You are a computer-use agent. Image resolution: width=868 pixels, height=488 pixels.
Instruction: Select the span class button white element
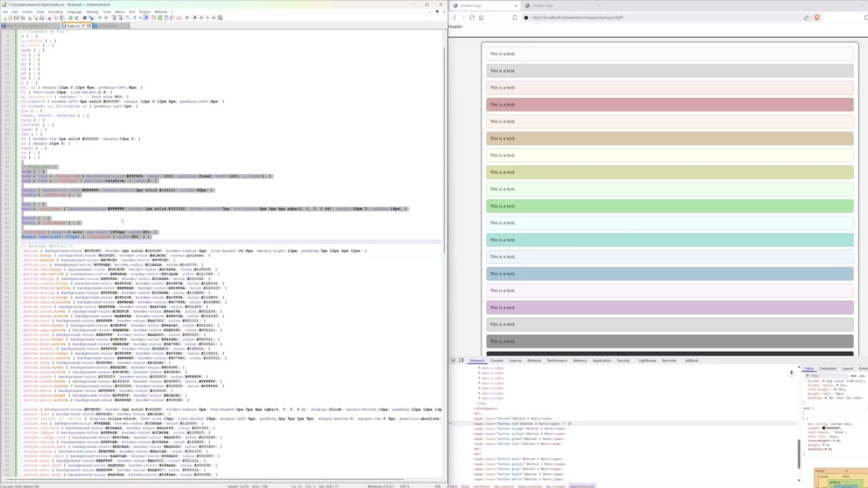pyautogui.click(x=518, y=479)
